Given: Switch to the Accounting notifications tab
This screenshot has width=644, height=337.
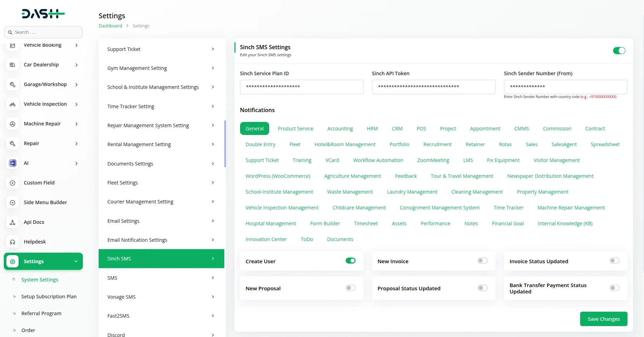Looking at the screenshot, I should click(x=340, y=129).
